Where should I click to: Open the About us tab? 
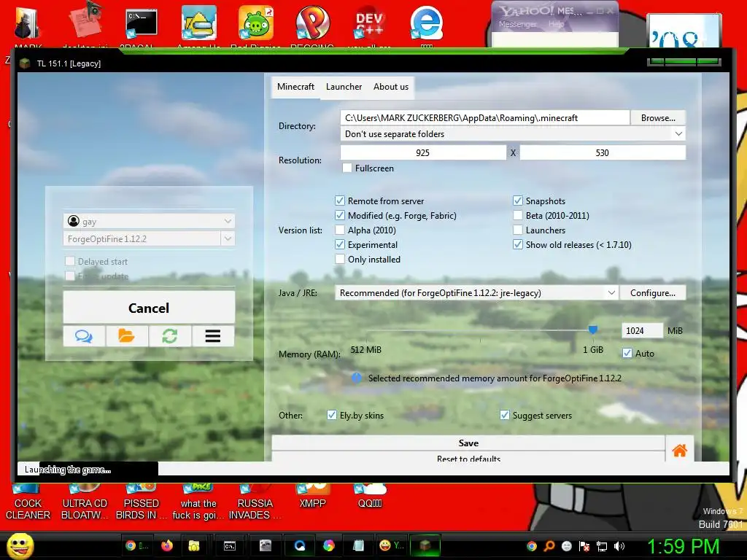[x=391, y=87]
